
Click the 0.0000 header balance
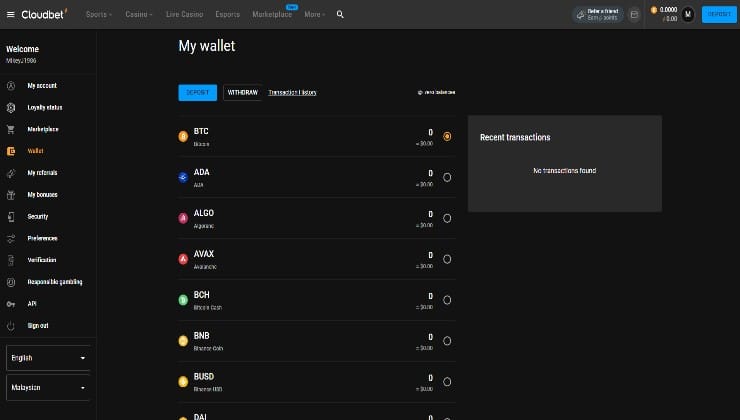pos(668,10)
